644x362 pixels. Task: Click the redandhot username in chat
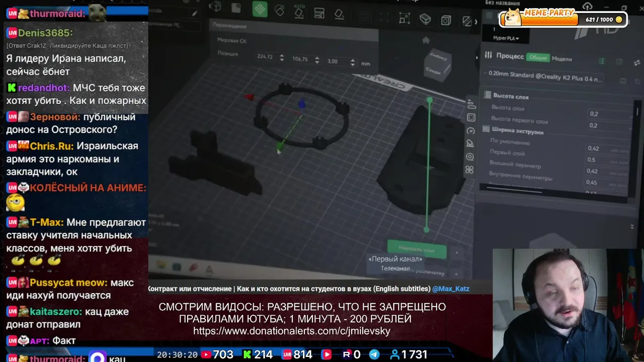44,88
